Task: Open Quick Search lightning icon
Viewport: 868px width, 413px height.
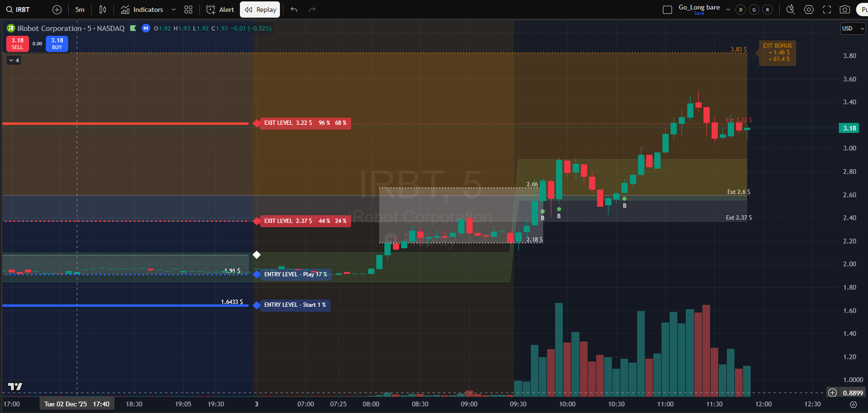Action: click(790, 10)
